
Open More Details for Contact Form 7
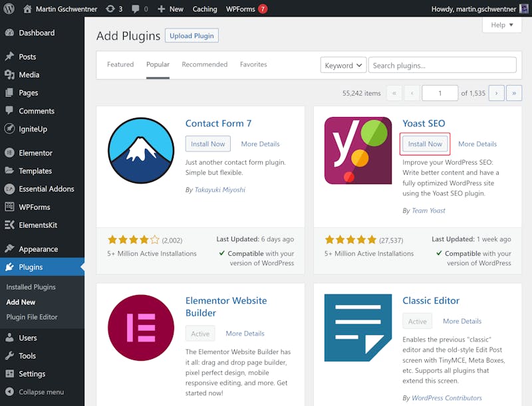coord(260,144)
